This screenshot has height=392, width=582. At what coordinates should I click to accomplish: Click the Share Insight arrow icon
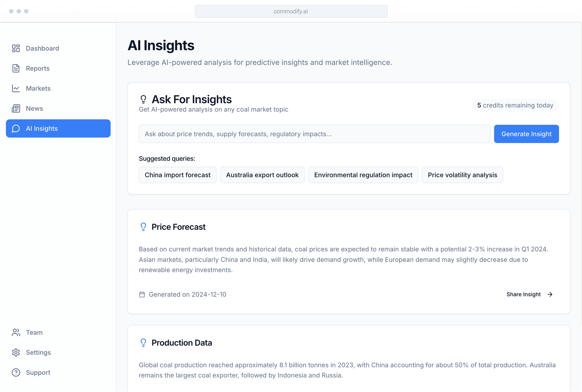(x=550, y=294)
